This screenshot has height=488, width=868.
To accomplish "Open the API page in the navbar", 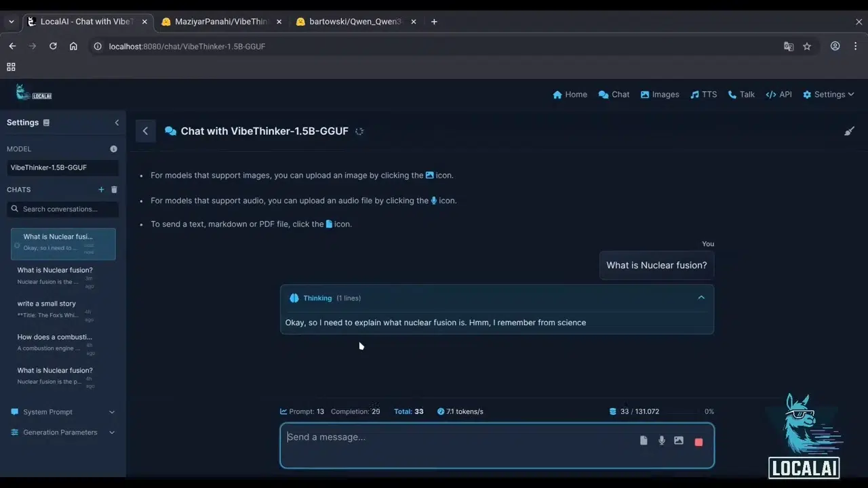I will coord(778,94).
